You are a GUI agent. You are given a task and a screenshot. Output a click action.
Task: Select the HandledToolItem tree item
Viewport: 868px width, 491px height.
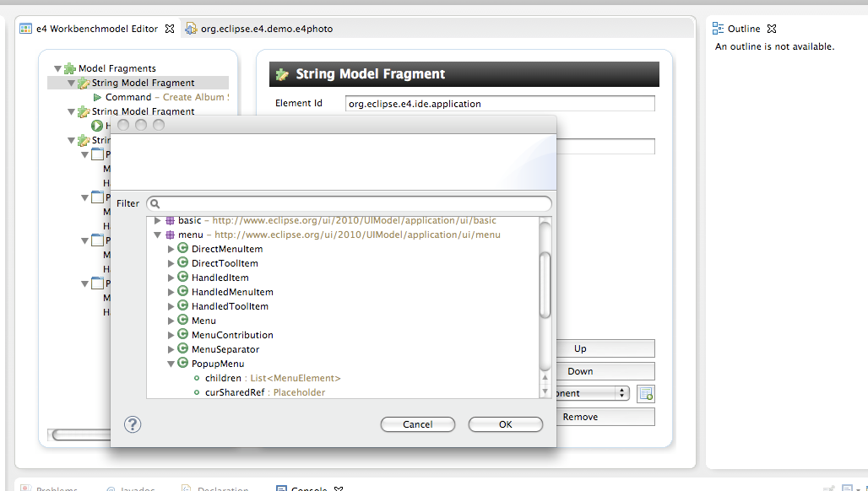(230, 306)
